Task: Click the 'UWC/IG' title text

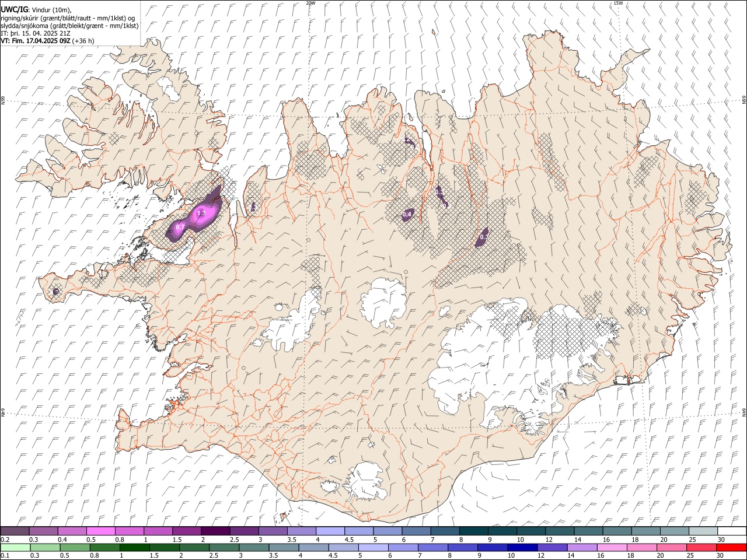Action: (14, 10)
